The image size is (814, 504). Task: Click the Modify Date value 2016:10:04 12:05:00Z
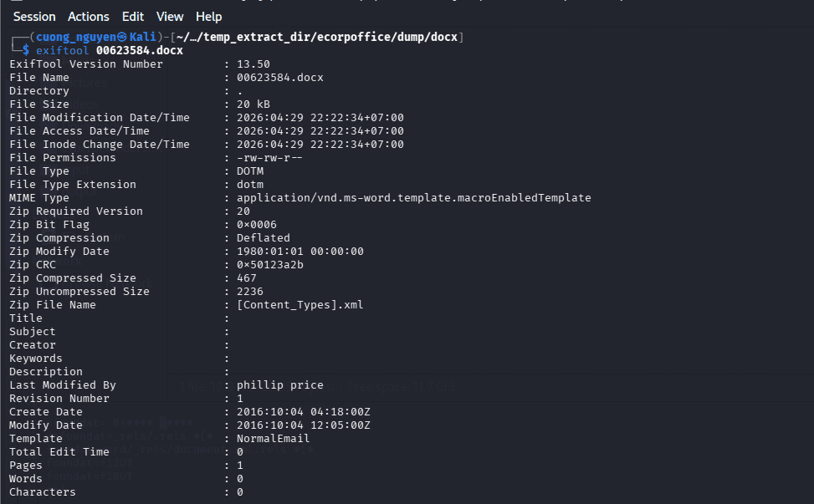coord(303,425)
